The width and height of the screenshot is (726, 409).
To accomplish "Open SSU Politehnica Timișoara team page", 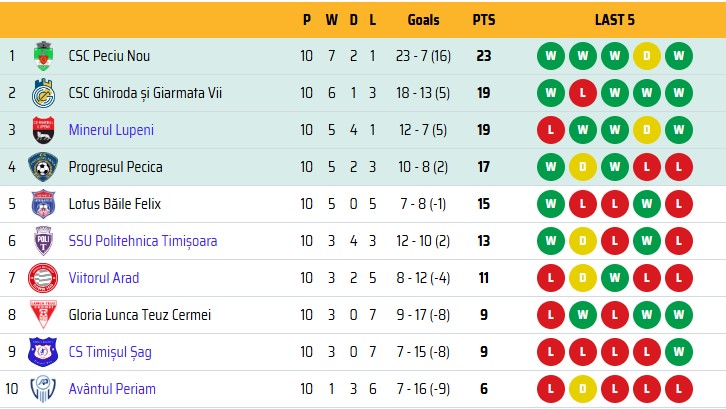I will pyautogui.click(x=143, y=241).
